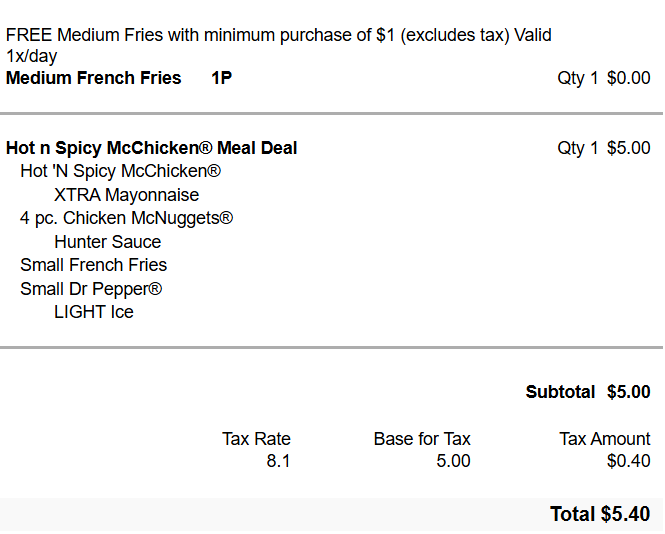Click the 5.00 base for tax value
Screen dimensions: 665x534
[x=453, y=461]
